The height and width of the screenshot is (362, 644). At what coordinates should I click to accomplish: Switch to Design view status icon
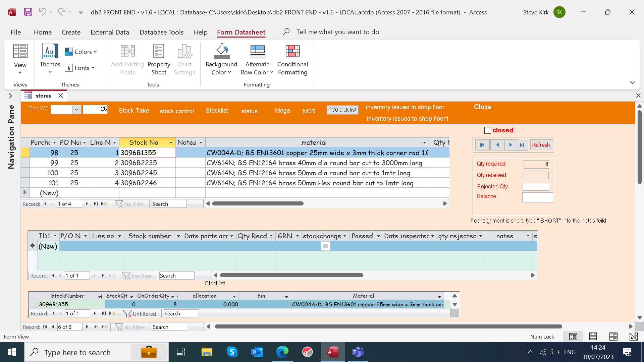click(633, 337)
